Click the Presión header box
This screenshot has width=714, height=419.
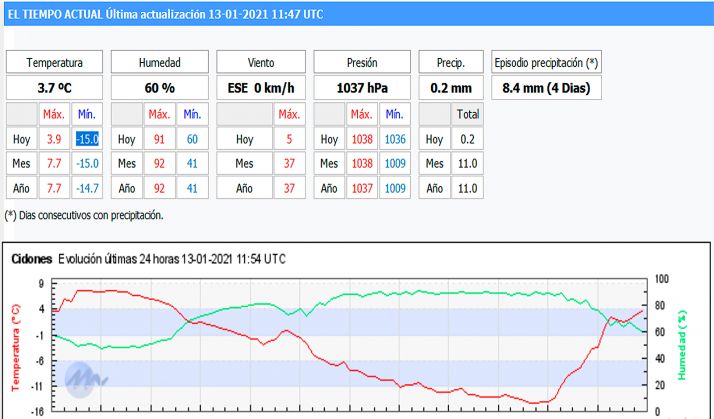coord(360,62)
